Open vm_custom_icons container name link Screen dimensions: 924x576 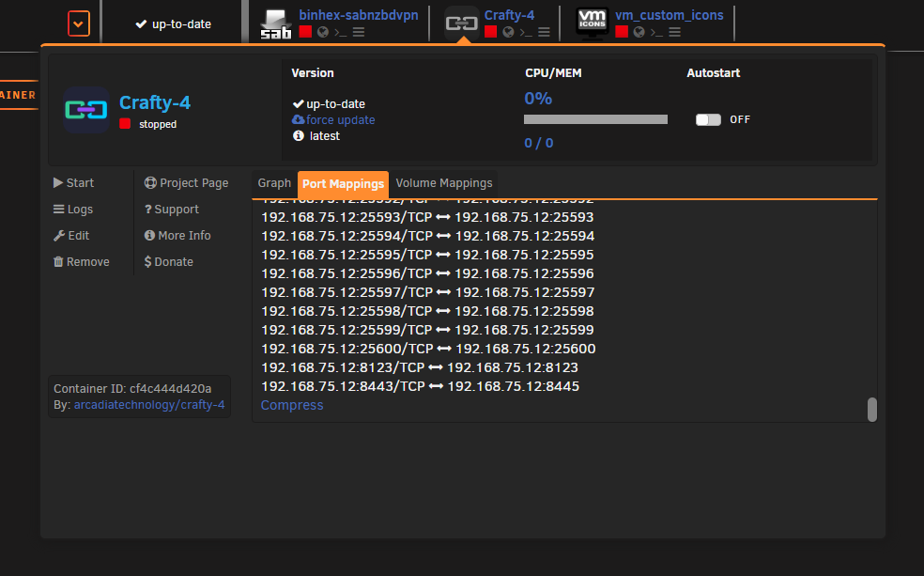tap(670, 15)
